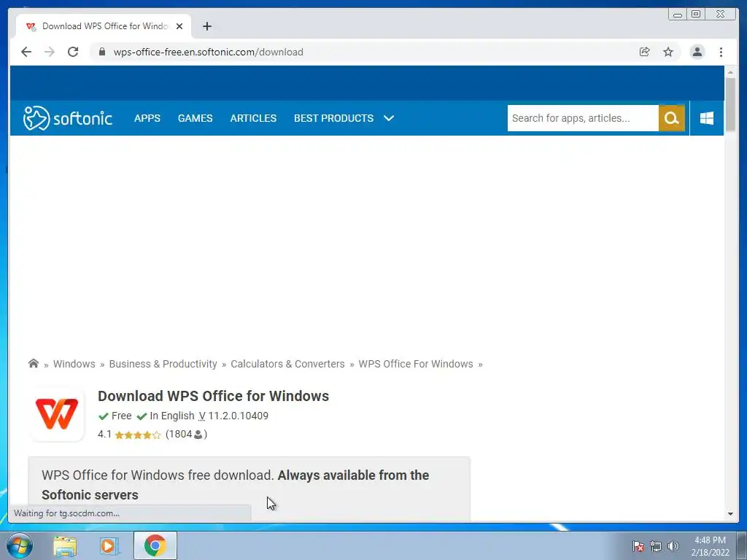Open Business & Productivity breadcrumb
This screenshot has width=747, height=560.
[163, 364]
